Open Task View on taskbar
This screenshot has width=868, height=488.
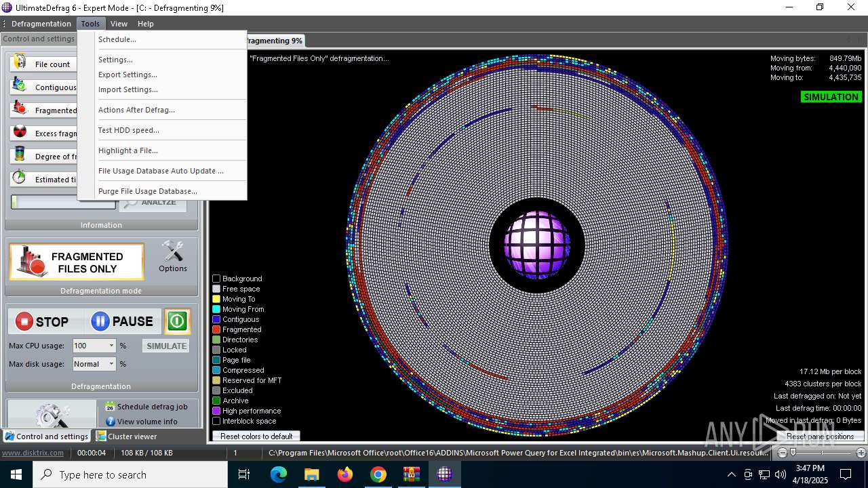pyautogui.click(x=244, y=474)
